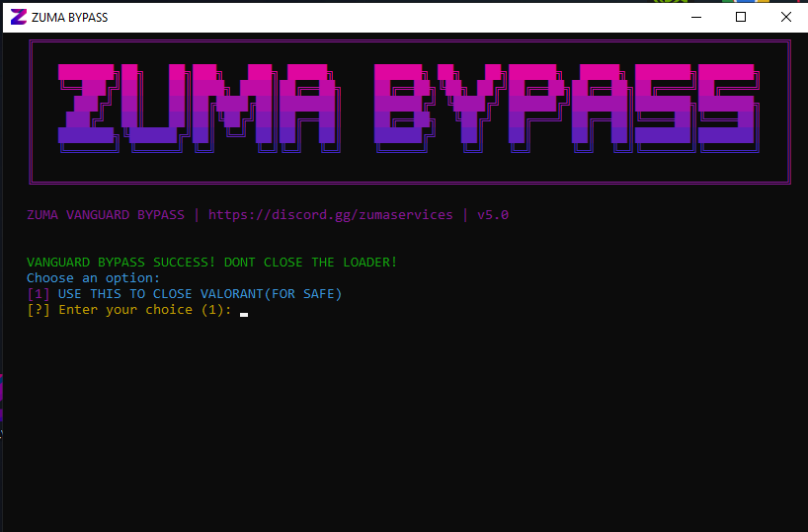Click the 'Choose an option:' line
This screenshot has height=532, width=808.
pyautogui.click(x=93, y=278)
